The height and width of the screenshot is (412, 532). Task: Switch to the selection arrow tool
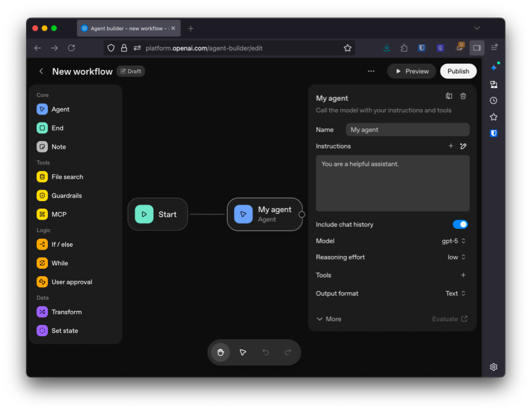point(243,352)
